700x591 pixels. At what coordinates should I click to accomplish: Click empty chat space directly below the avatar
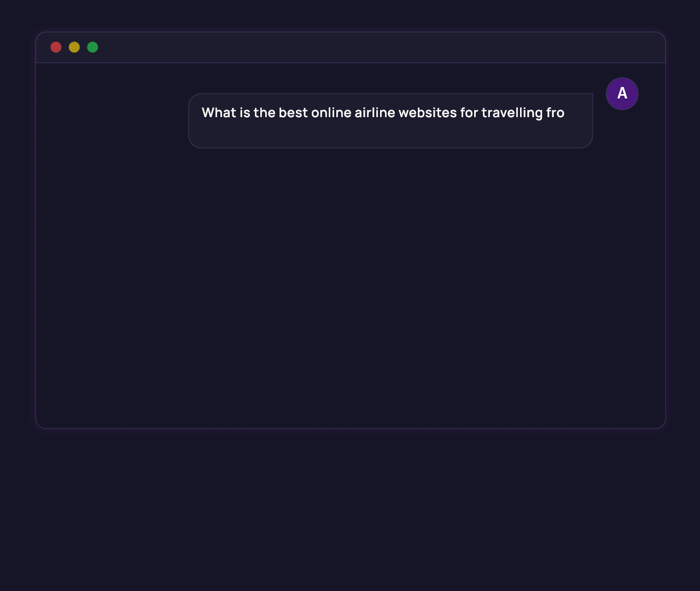click(622, 164)
